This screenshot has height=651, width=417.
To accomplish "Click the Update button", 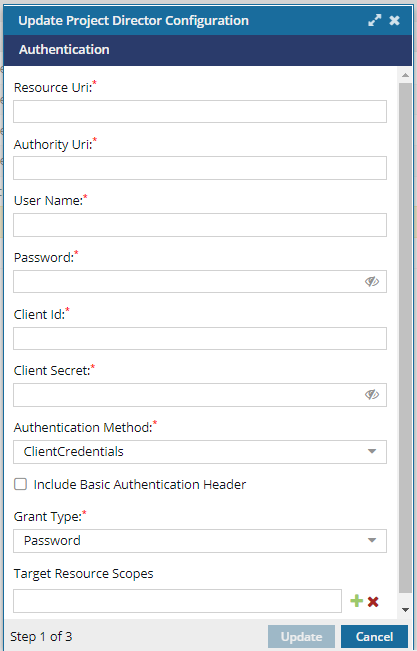I will [x=301, y=636].
